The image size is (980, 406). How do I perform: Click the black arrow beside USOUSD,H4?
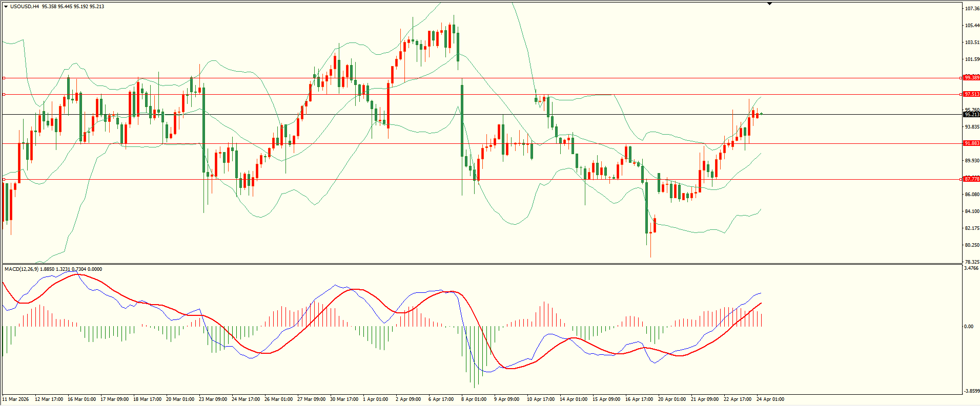click(x=6, y=7)
